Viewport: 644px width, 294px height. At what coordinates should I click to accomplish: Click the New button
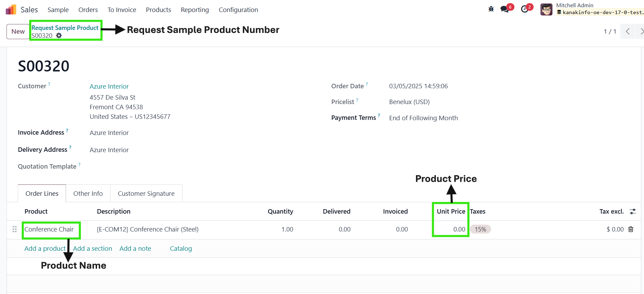coord(18,32)
